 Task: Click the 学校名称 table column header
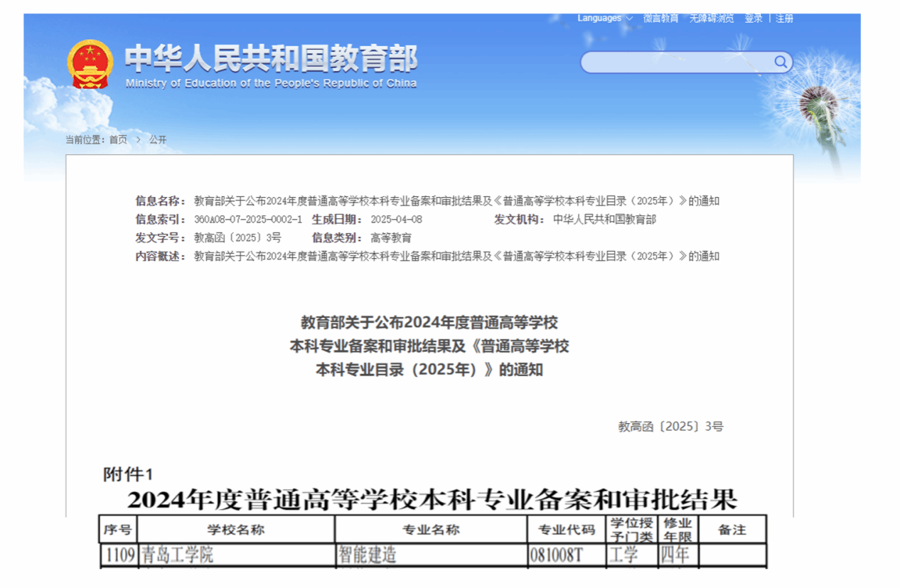[x=235, y=530]
